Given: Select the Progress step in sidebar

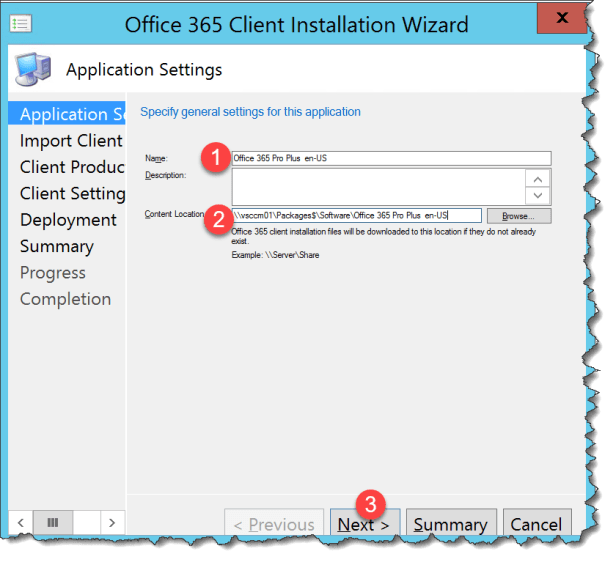Looking at the screenshot, I should point(53,273).
